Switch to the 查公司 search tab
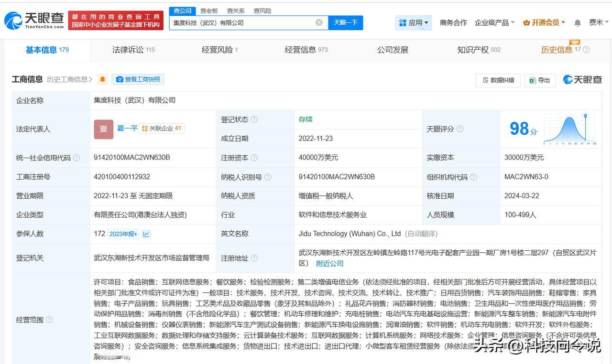The width and height of the screenshot is (612, 364). pyautogui.click(x=182, y=11)
